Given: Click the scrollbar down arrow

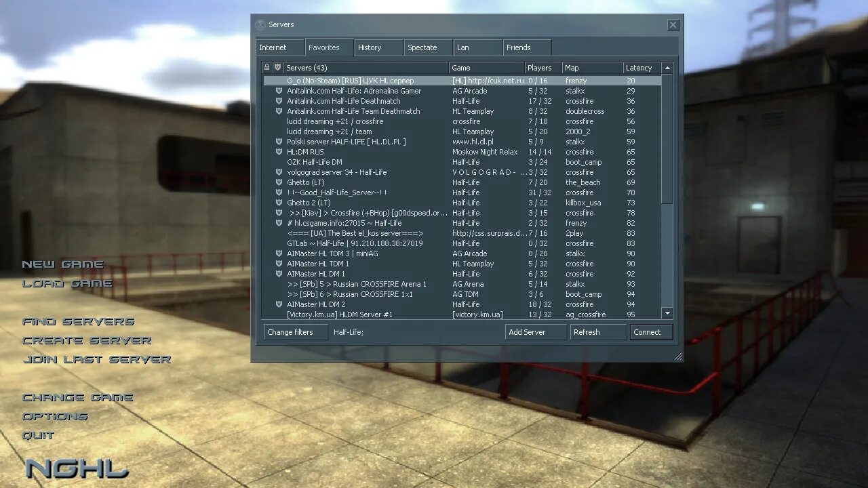Looking at the screenshot, I should pyautogui.click(x=667, y=313).
